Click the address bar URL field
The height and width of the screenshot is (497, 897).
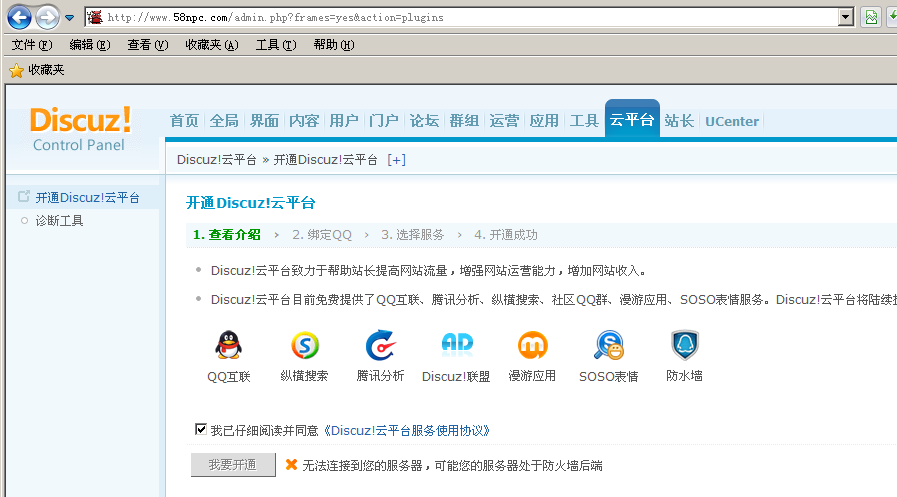coord(469,17)
